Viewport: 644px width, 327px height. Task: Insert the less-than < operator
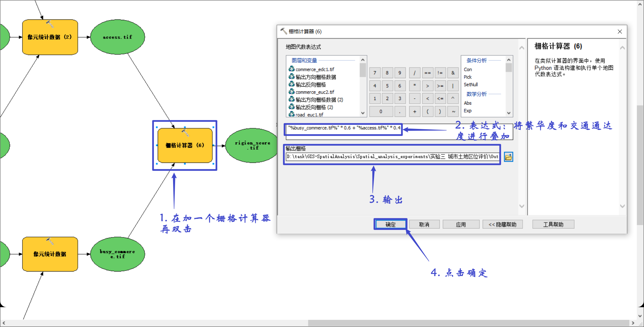(427, 98)
